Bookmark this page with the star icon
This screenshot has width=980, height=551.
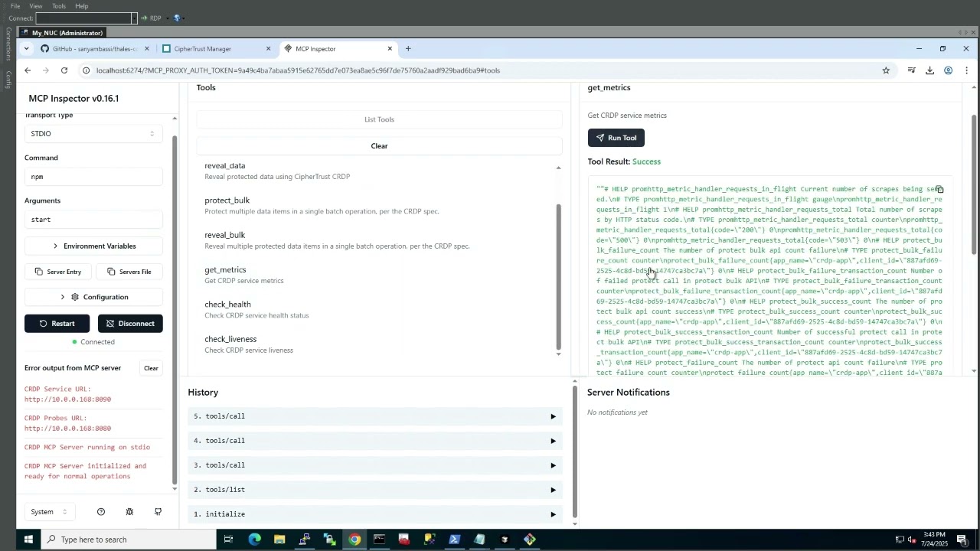click(x=886, y=70)
